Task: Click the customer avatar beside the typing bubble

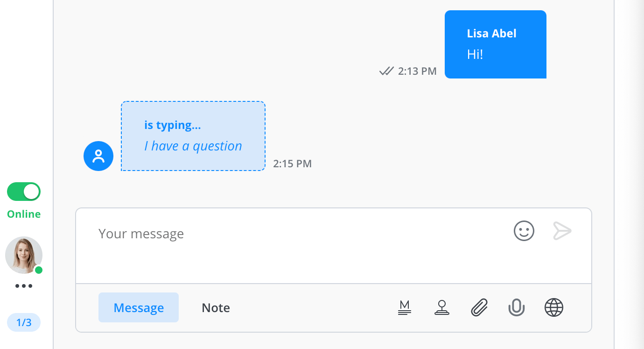Action: 98,156
